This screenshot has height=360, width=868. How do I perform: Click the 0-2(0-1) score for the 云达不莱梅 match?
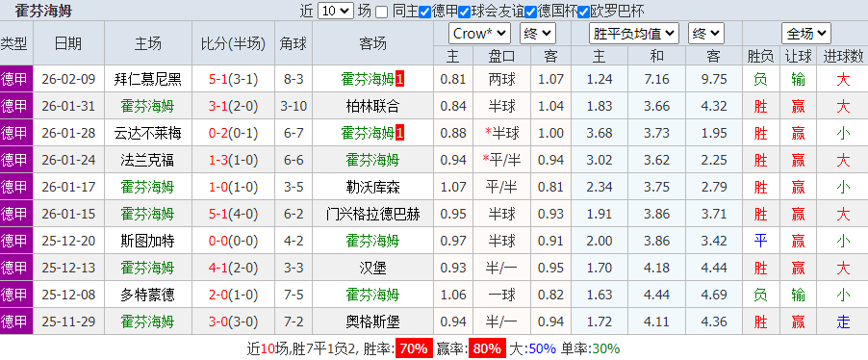tap(233, 133)
